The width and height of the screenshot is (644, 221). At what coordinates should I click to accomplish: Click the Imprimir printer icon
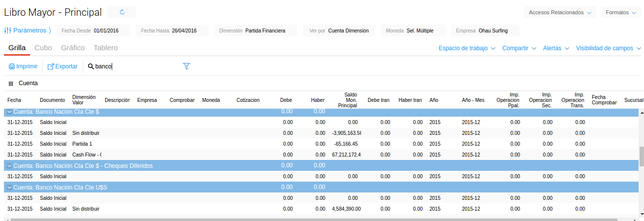[x=12, y=66]
